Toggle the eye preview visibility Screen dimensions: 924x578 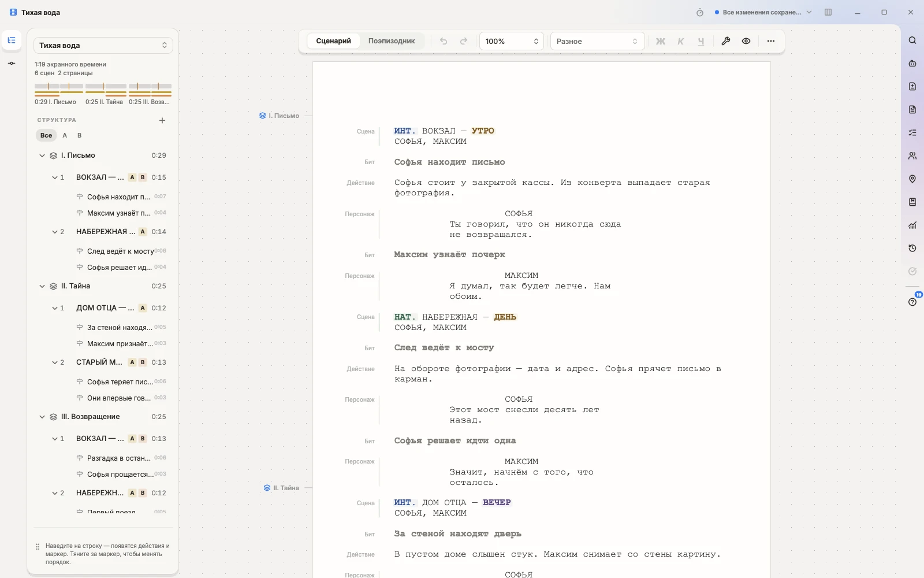(x=746, y=41)
